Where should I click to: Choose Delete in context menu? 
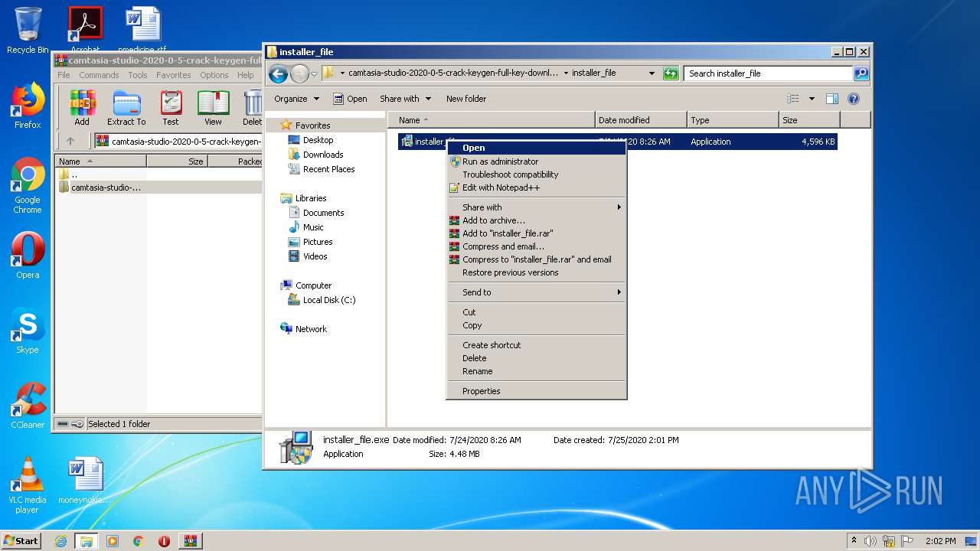tap(537, 358)
